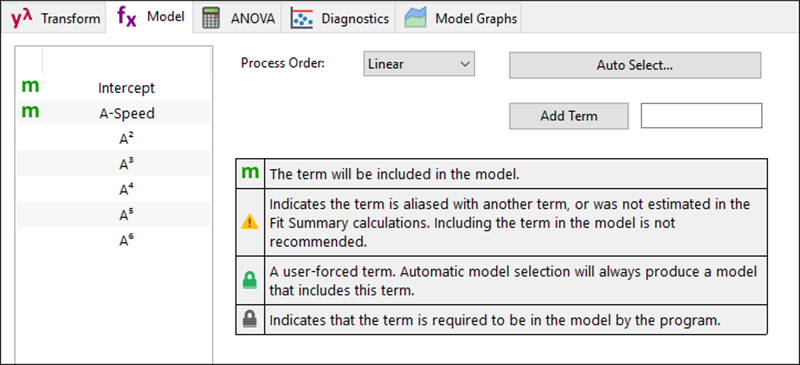Click the purple fx Model icon

coord(127,17)
